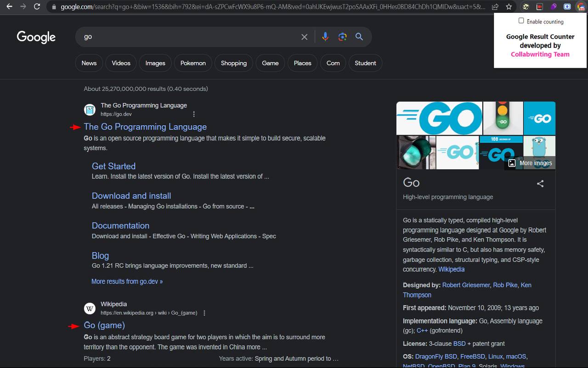The height and width of the screenshot is (368, 588).
Task: Select the Pokemon filter chip
Action: point(193,63)
